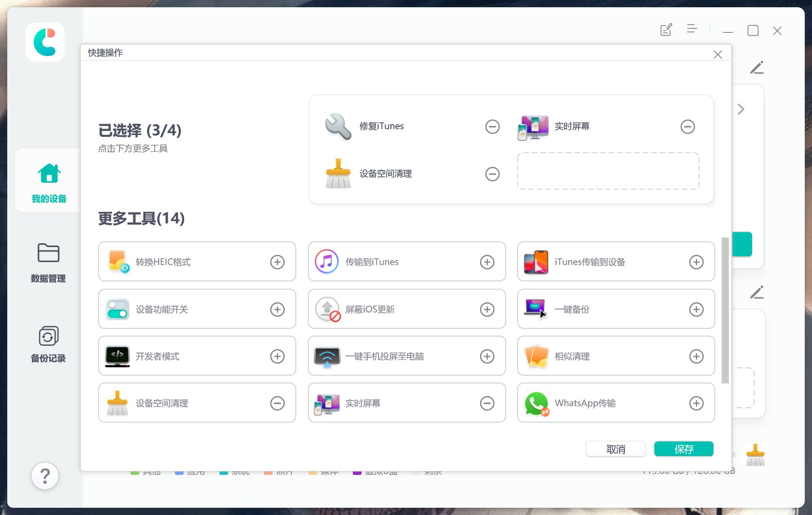Click the 快捷操作 dialog title
This screenshot has height=515, width=812.
(105, 53)
